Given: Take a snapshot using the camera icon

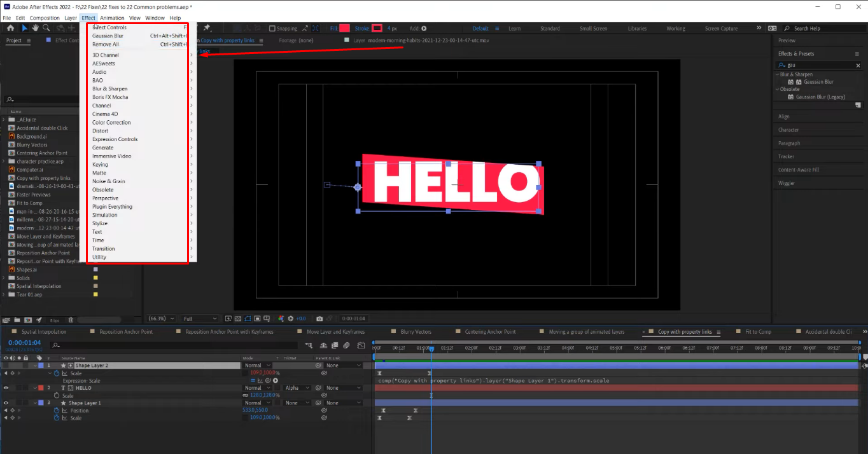Looking at the screenshot, I should (x=319, y=319).
